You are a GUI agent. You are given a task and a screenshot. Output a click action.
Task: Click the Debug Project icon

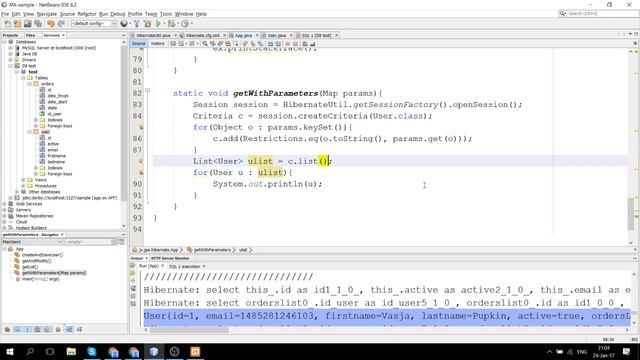[171, 24]
